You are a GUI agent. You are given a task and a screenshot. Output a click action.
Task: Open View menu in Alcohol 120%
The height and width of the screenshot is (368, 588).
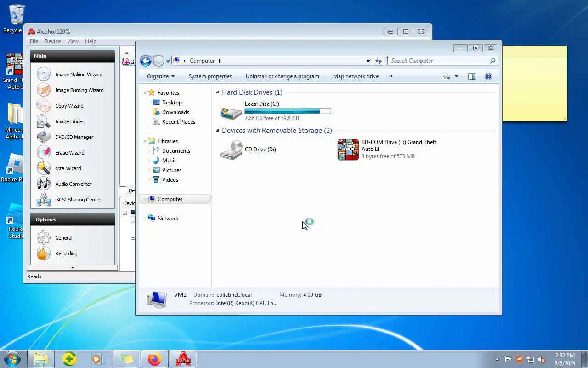pos(73,41)
